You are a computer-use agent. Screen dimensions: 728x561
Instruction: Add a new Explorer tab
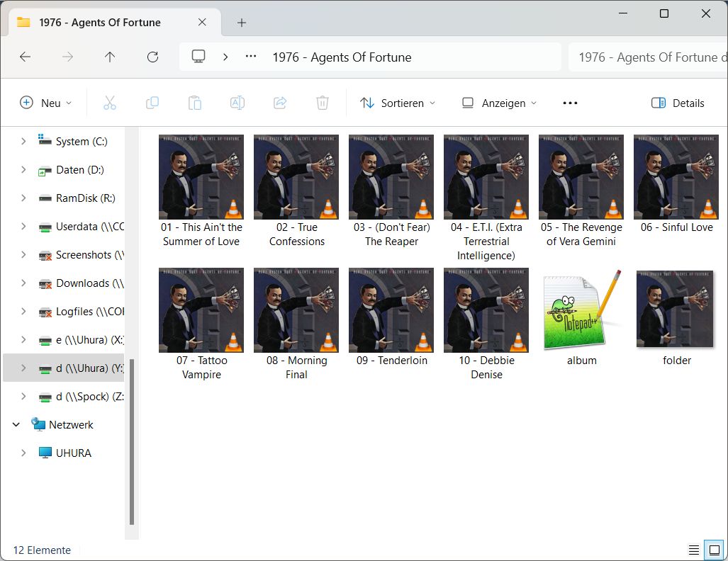[242, 22]
